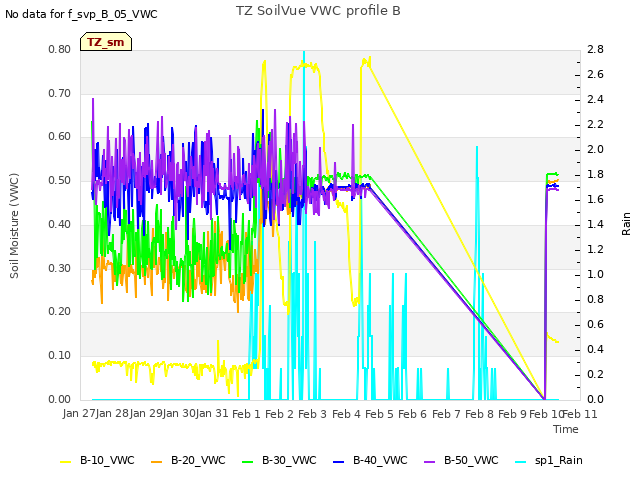Click the 0.50 soil moisture tick label
640x480 pixels.
pos(60,180)
